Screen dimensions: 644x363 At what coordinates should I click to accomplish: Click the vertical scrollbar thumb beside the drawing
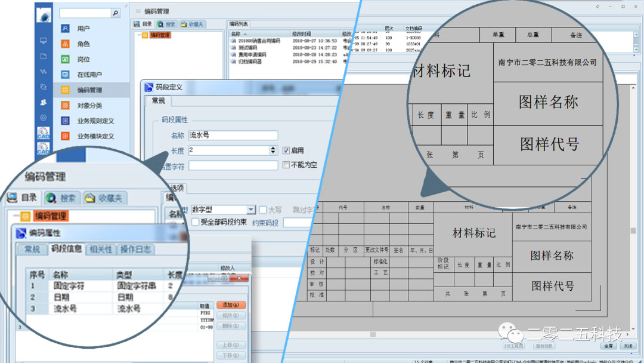click(x=633, y=230)
